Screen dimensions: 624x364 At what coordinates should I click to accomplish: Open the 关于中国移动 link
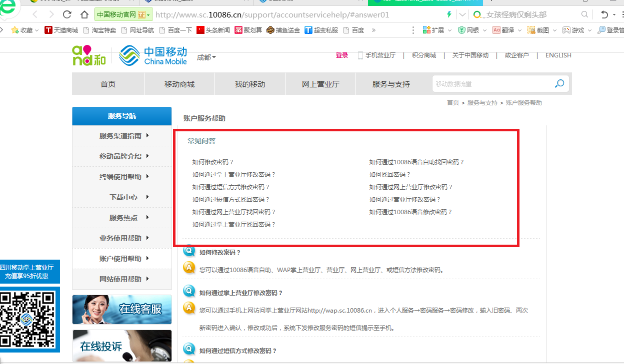click(x=470, y=55)
